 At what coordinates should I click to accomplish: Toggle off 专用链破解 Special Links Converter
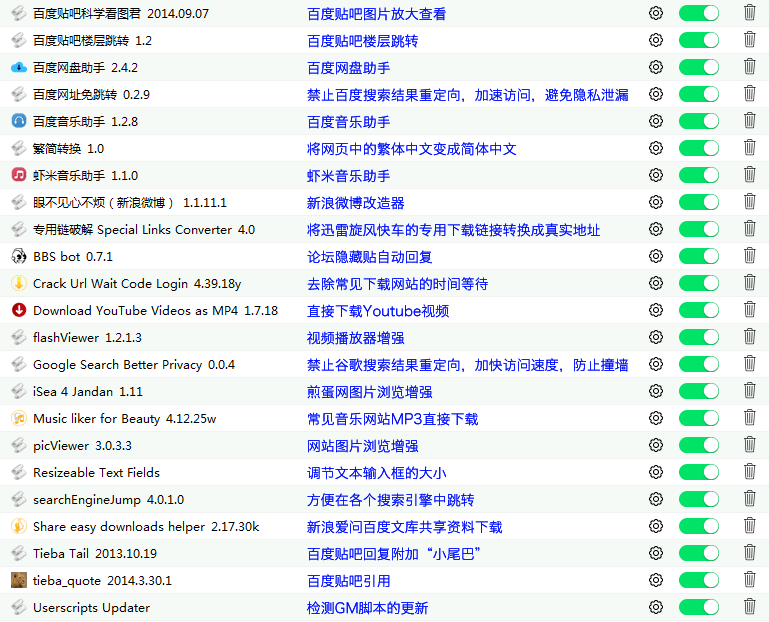699,229
